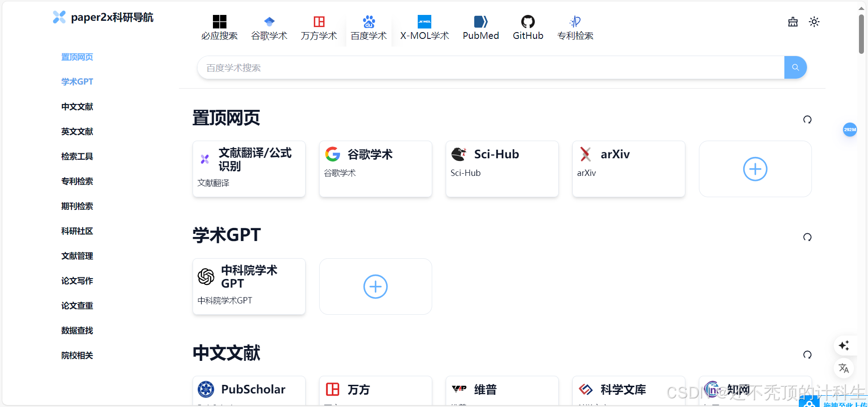Image resolution: width=868 pixels, height=407 pixels.
Task: Click the 万方 red logo icon in 中文文献
Action: click(333, 389)
